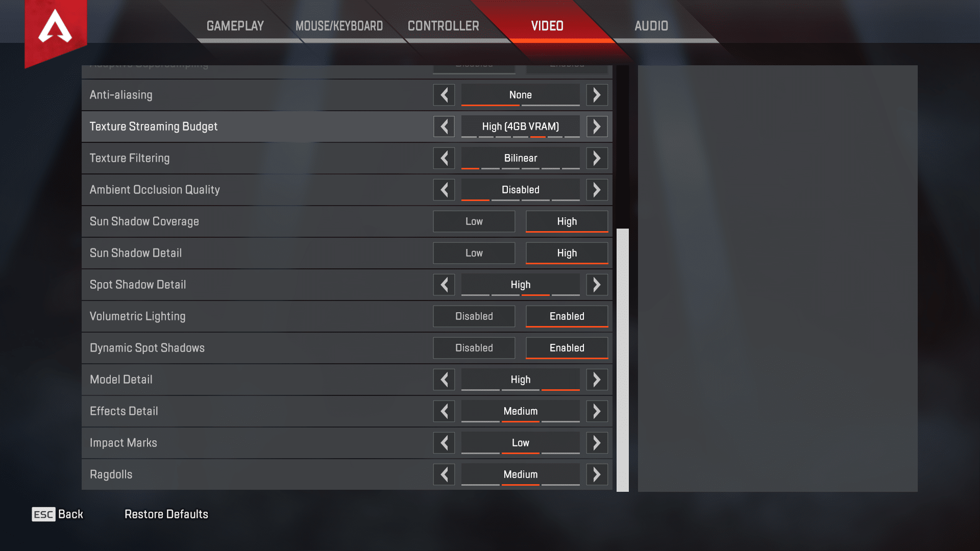The height and width of the screenshot is (551, 980).
Task: Click left arrow icon for Effects Detail
Action: tap(444, 411)
